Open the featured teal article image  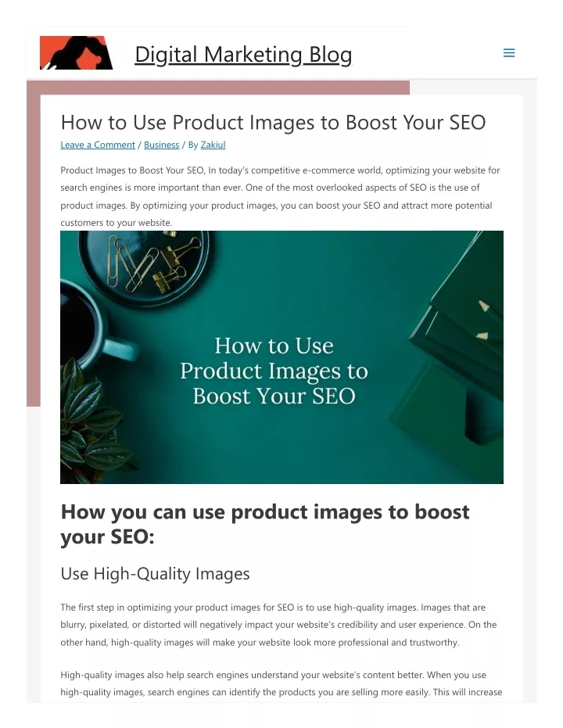[x=281, y=357]
